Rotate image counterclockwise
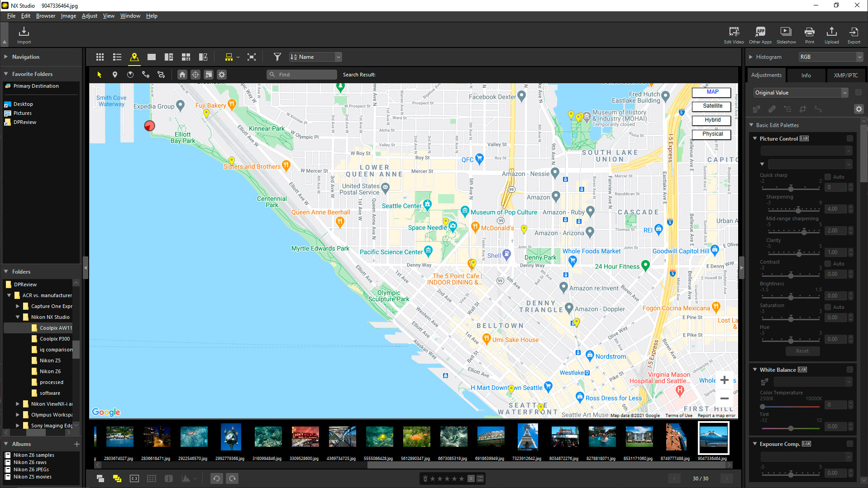This screenshot has height=488, width=868. click(x=216, y=479)
